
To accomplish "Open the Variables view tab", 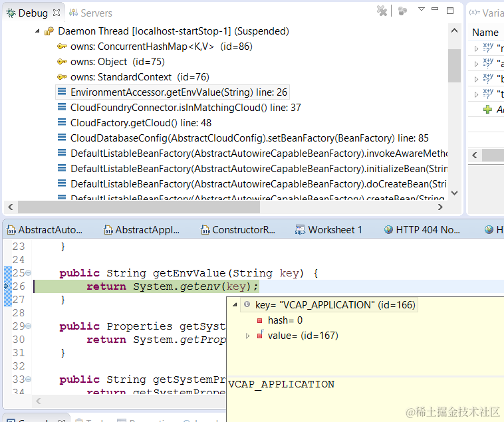I will coord(486,13).
